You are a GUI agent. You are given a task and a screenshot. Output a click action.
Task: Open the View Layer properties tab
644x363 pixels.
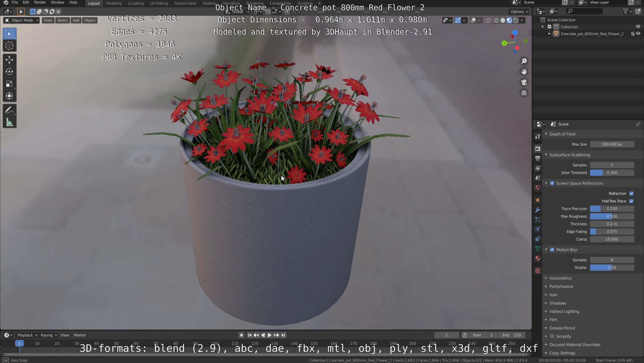pyautogui.click(x=538, y=168)
